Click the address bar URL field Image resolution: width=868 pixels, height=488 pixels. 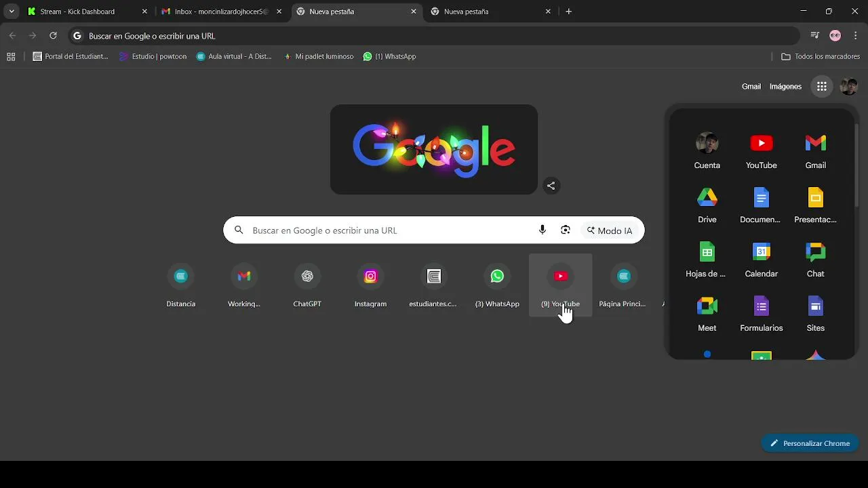[434, 36]
